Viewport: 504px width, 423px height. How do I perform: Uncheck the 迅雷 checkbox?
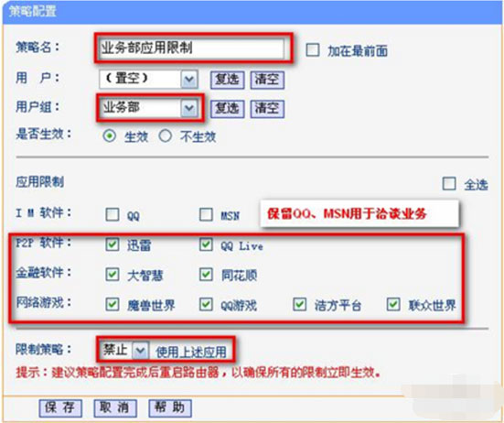113,244
